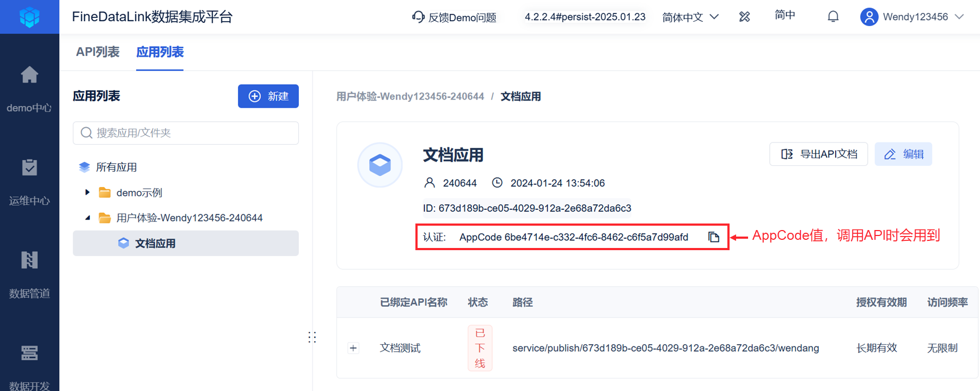The width and height of the screenshot is (980, 391).
Task: Open the 运维中心 sidebar icon
Action: [x=29, y=167]
